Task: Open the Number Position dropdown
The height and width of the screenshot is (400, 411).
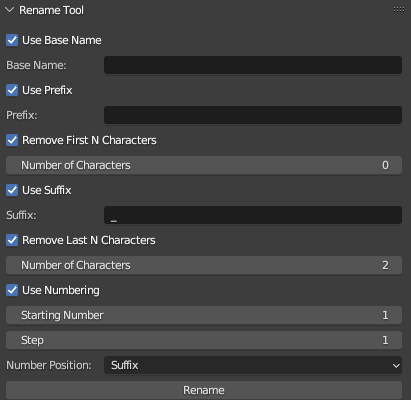Action: click(253, 365)
